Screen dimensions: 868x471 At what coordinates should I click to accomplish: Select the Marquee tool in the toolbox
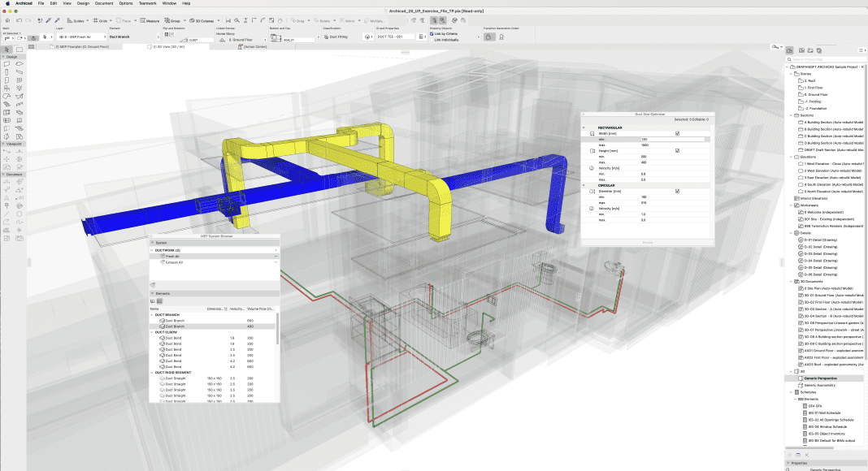tap(19, 50)
